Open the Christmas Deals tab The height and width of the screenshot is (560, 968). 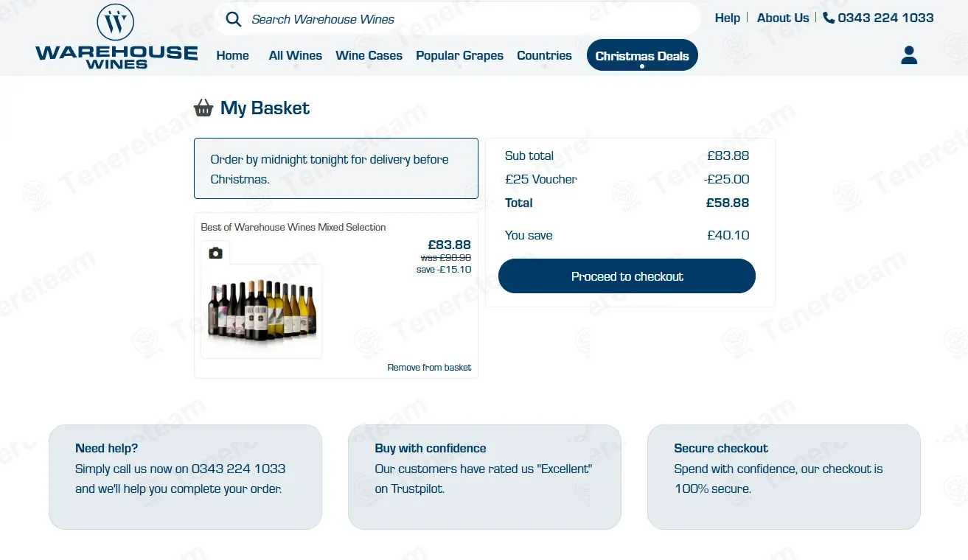pos(642,55)
